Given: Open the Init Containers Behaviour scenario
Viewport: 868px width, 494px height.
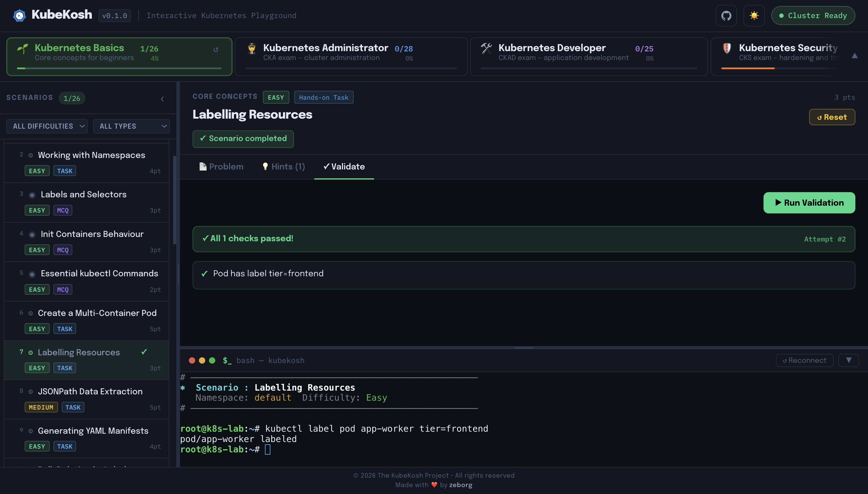Looking at the screenshot, I should (x=86, y=242).
